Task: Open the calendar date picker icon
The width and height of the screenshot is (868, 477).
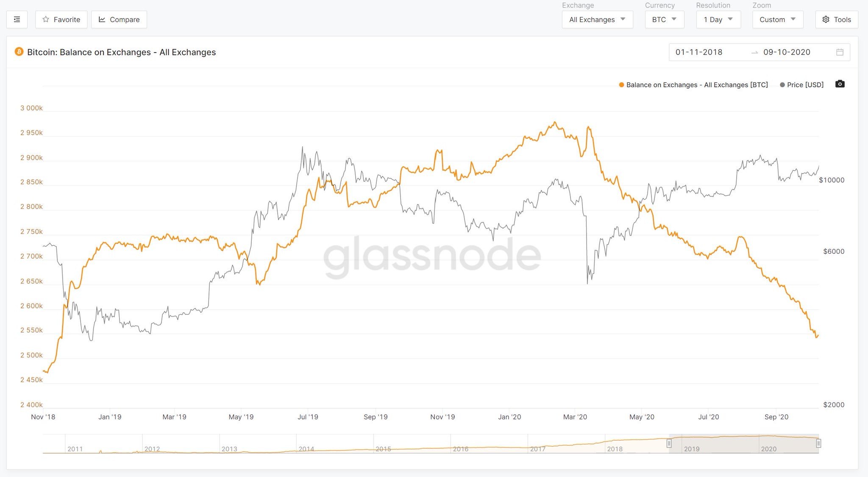Action: (x=840, y=52)
